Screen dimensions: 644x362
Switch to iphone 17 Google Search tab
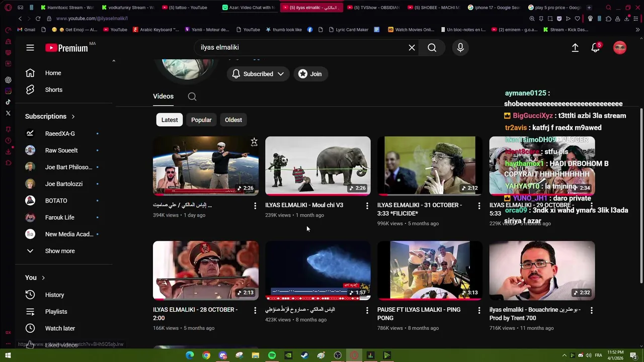[x=495, y=8]
